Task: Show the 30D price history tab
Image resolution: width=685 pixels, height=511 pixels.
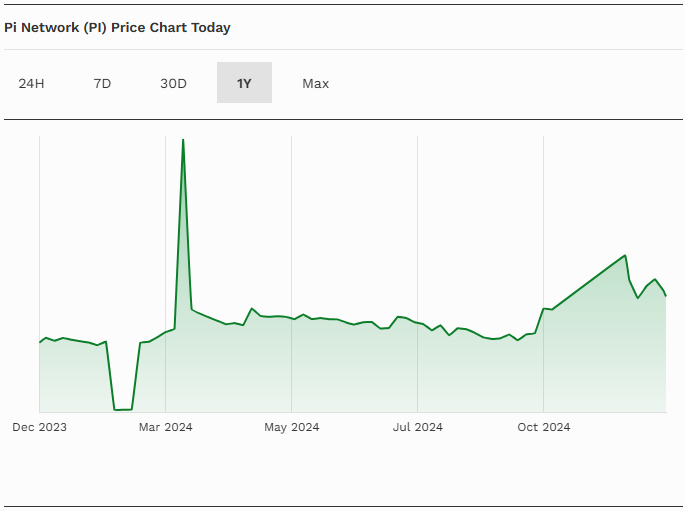Action: coord(173,83)
